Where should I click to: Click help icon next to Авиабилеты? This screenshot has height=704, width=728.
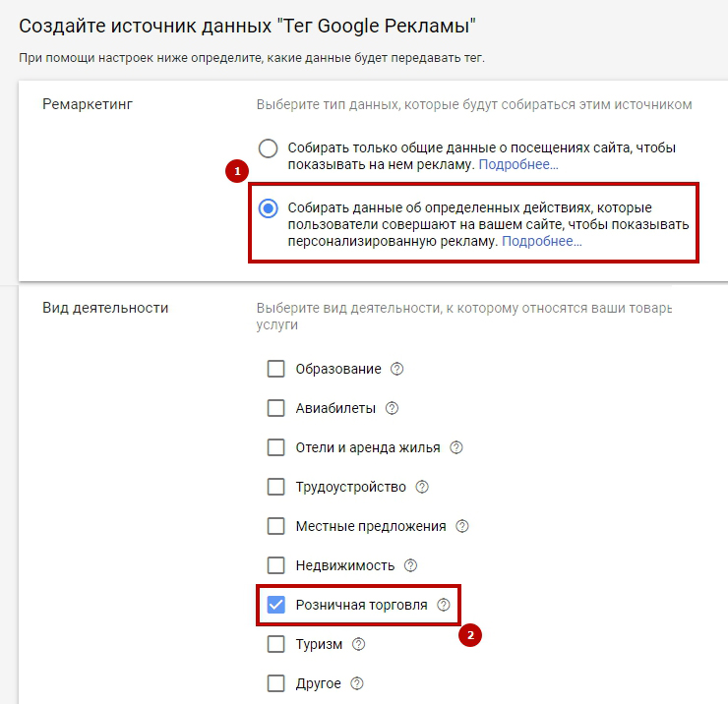(x=393, y=408)
